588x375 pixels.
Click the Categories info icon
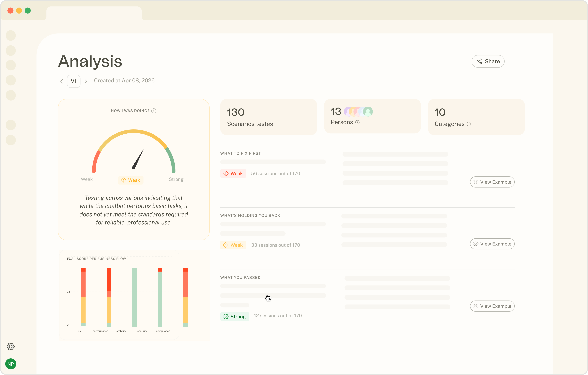tap(469, 124)
